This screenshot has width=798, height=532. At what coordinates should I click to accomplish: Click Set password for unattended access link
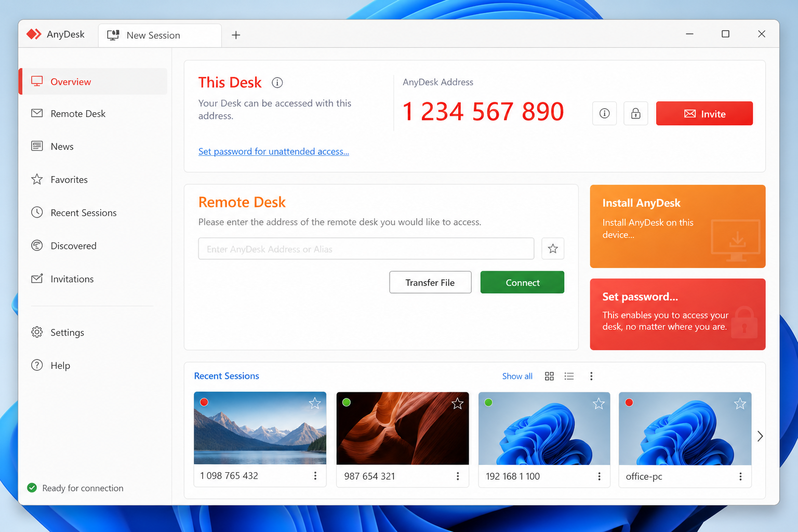[x=274, y=151]
